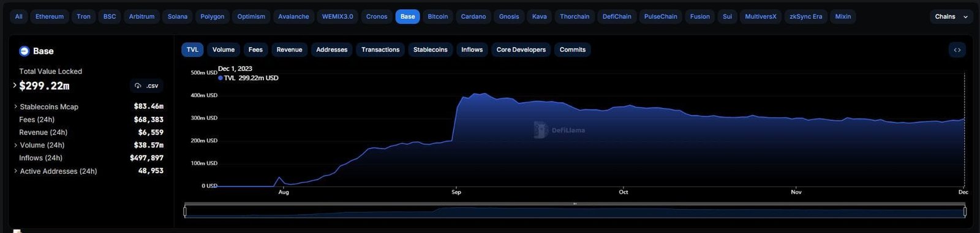Toggle the Revenue chart metric
The image size is (980, 233).
289,50
